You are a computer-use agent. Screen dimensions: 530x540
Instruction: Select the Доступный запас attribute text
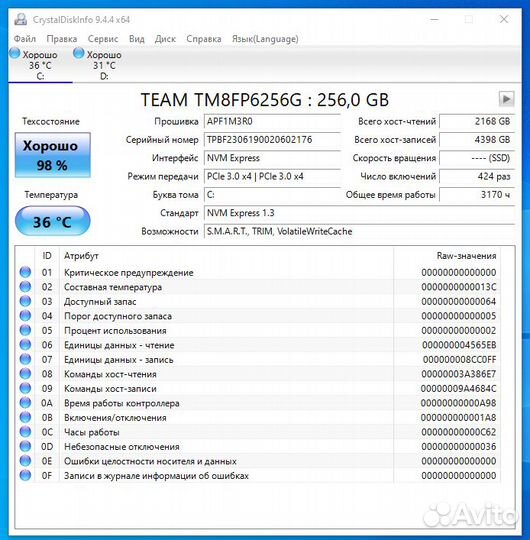point(100,302)
